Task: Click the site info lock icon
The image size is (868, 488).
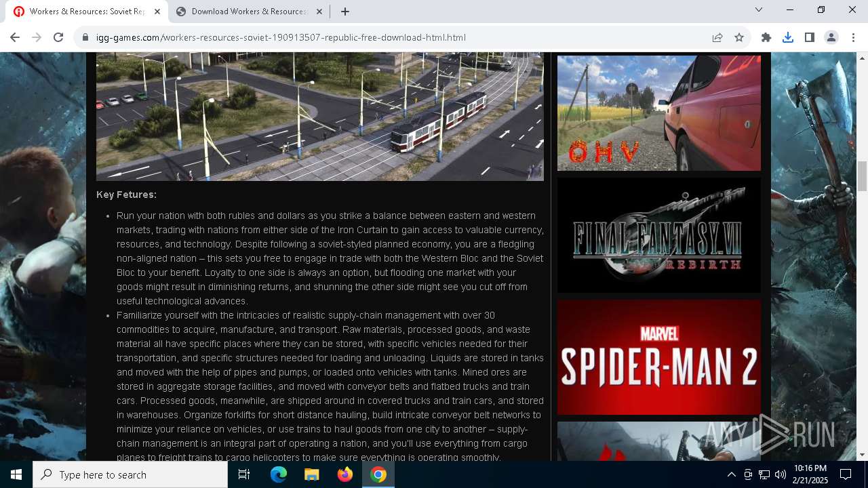Action: click(85, 37)
